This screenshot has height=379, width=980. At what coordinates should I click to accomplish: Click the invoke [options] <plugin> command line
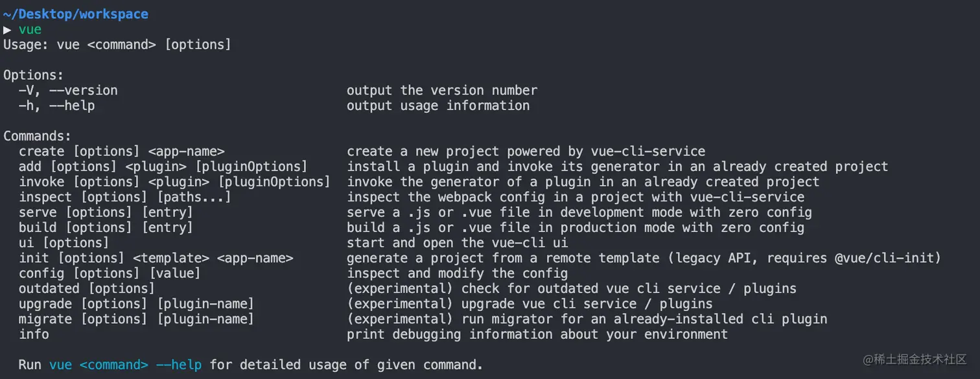[174, 182]
